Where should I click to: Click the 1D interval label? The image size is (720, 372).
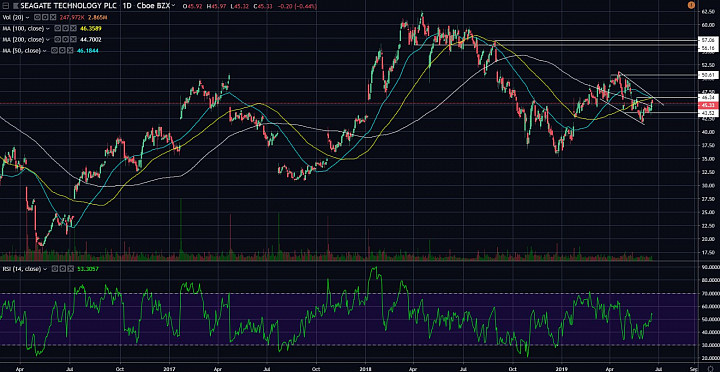click(127, 6)
